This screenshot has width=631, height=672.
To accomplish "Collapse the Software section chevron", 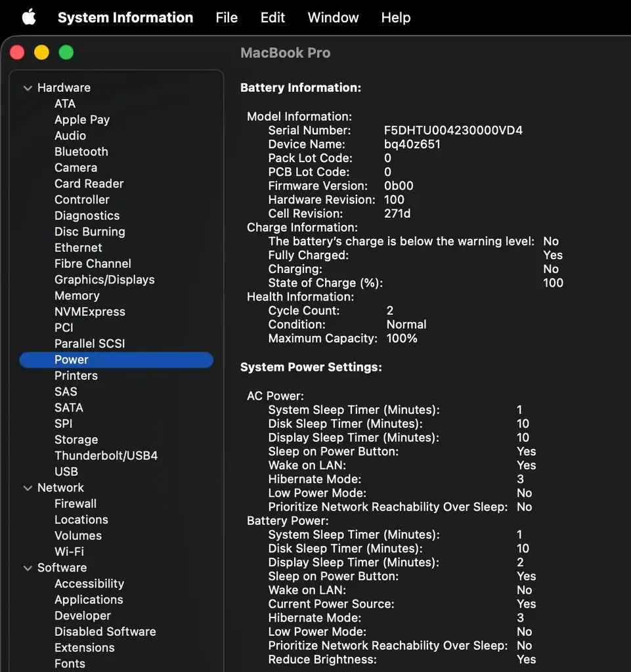I will [x=28, y=568].
